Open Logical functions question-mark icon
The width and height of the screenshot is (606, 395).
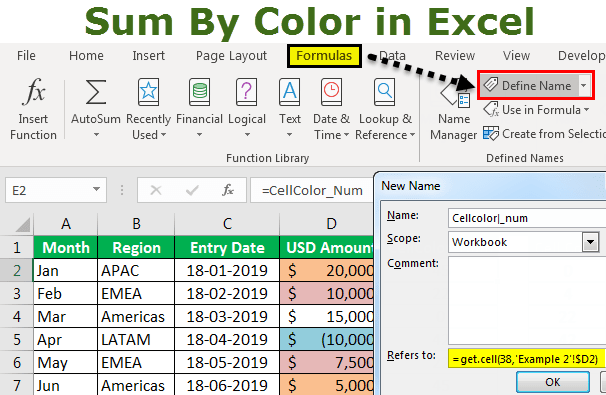(x=247, y=92)
